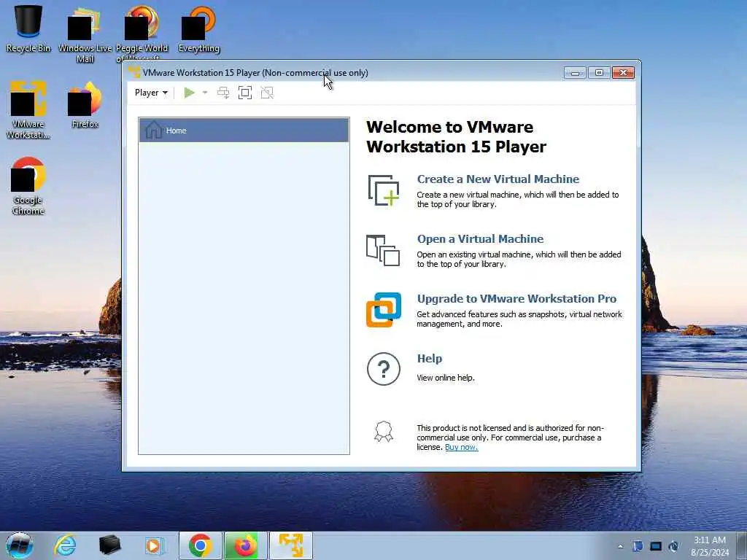This screenshot has height=560, width=747.
Task: Launch Internet Explorer from the taskbar
Action: 65,545
